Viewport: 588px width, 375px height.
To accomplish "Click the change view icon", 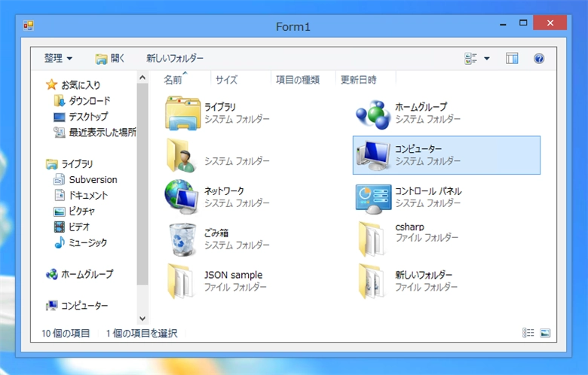I will [x=470, y=59].
